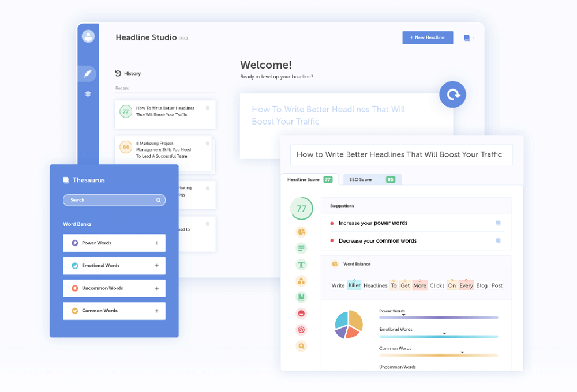Click the New Headline button

[x=428, y=37]
